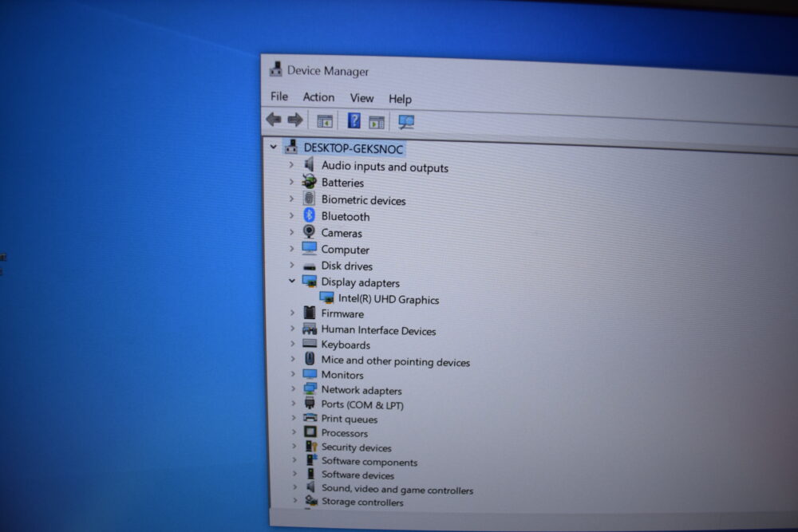Expand the Biometric devices chevron
The image size is (798, 532).
291,199
